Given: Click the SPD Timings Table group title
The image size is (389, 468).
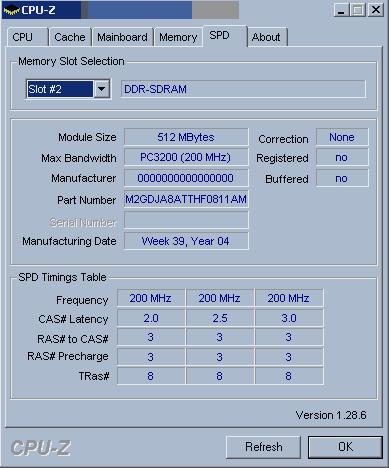Looking at the screenshot, I should [62, 277].
